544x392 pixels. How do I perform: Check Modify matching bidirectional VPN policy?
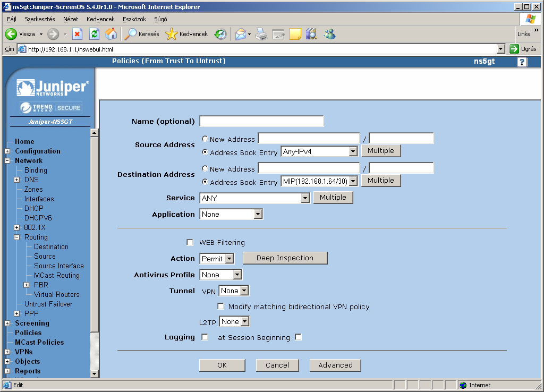click(x=221, y=306)
